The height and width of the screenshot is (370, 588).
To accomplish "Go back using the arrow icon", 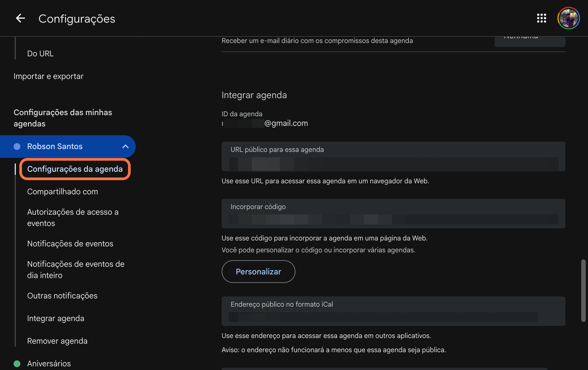I will 20,18.
